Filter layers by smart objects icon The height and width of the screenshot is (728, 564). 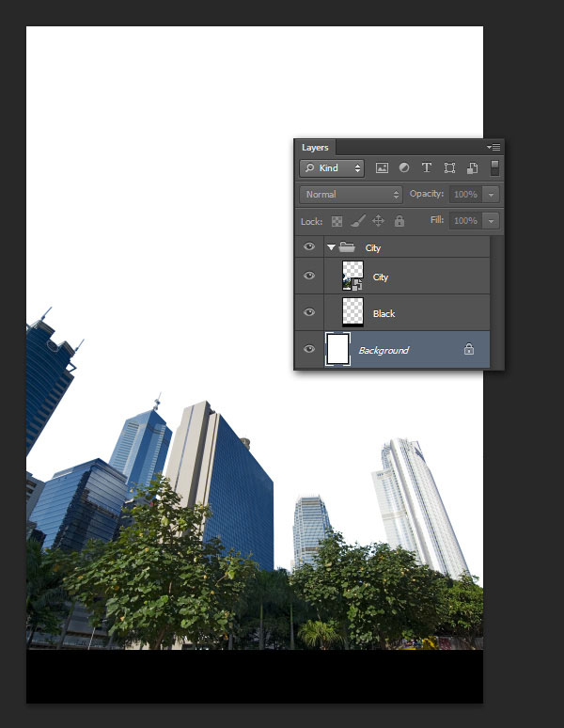click(x=472, y=167)
